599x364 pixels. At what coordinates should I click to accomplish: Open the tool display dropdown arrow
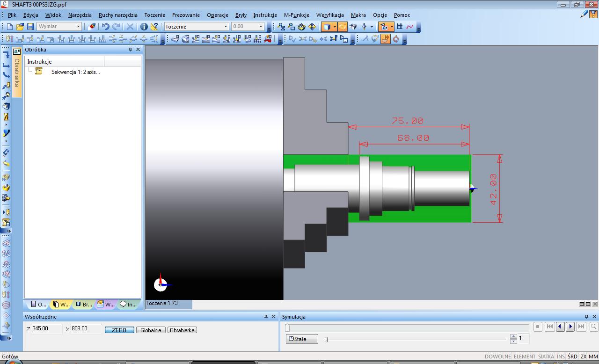372,27
